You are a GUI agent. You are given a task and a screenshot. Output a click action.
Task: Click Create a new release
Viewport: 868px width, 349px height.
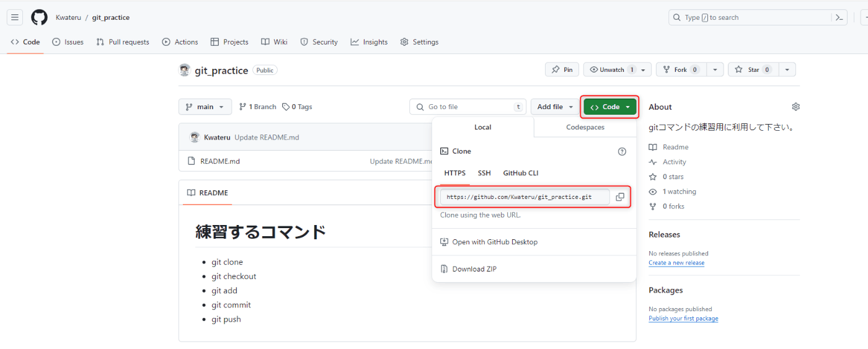pos(676,263)
